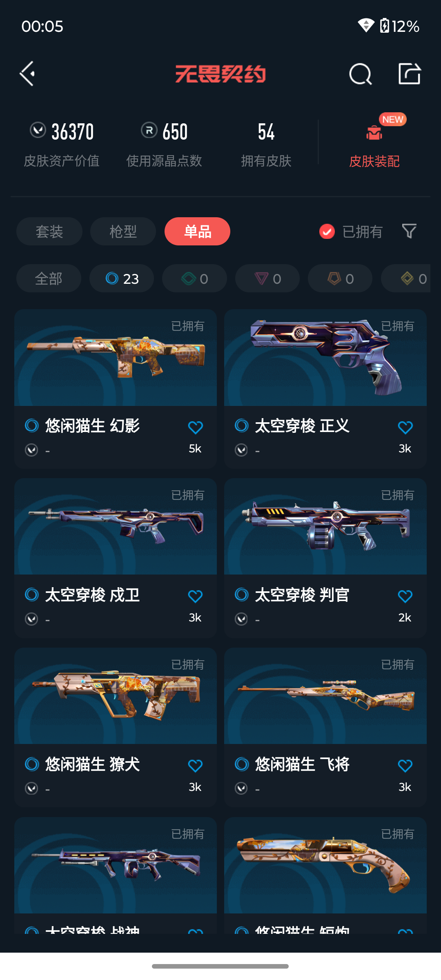Tap heart icon on 太空穿梭 正义
The image size is (441, 980).
pos(405,428)
